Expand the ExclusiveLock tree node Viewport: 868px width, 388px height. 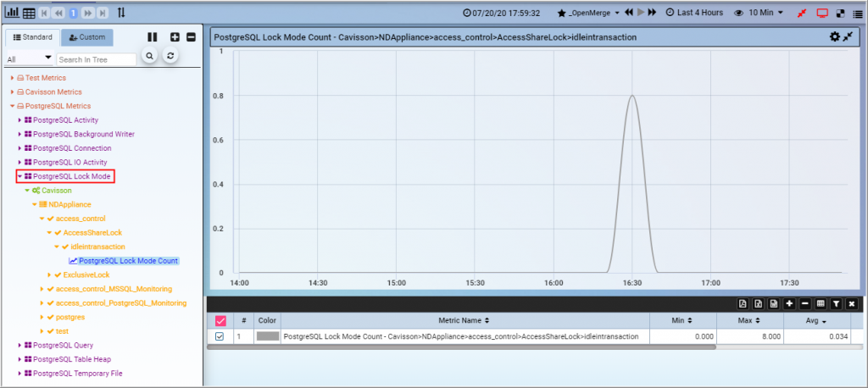tap(48, 275)
